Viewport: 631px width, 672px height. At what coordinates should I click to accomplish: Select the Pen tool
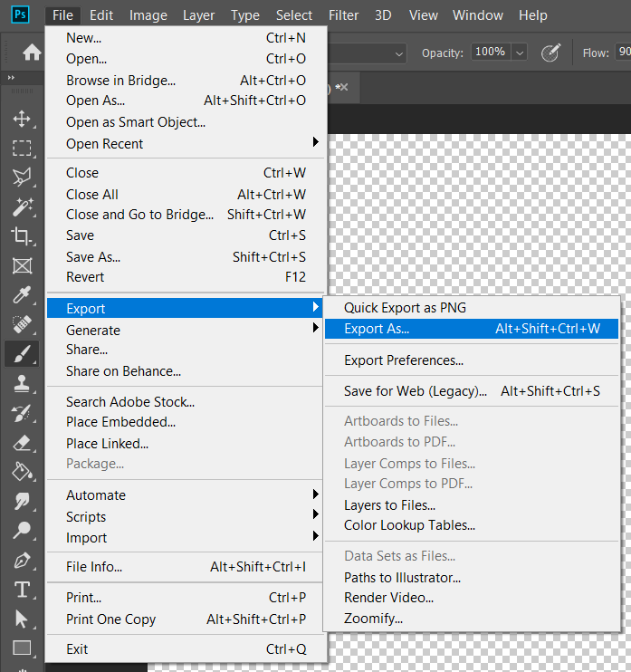pyautogui.click(x=22, y=560)
